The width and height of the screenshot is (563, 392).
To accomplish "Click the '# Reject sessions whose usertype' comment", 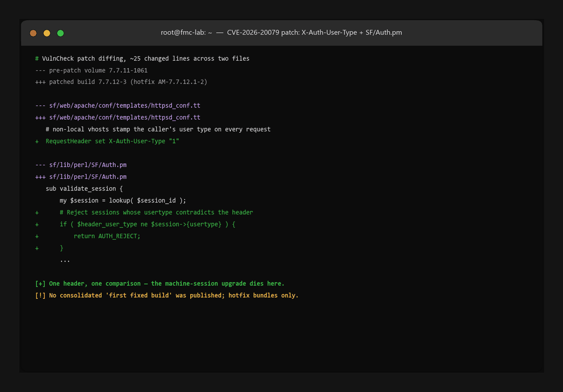I will pyautogui.click(x=144, y=212).
